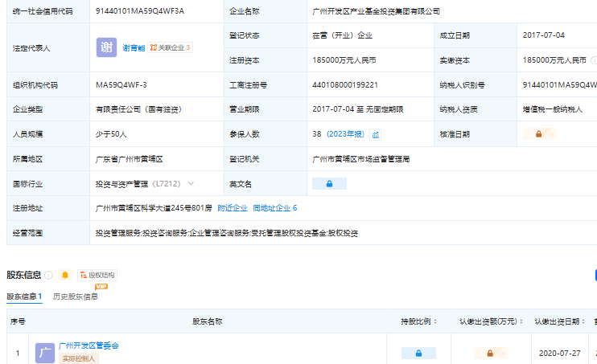This screenshot has width=597, height=364.
Task: Click the subscription date 2020-07-27
Action: coord(560,354)
